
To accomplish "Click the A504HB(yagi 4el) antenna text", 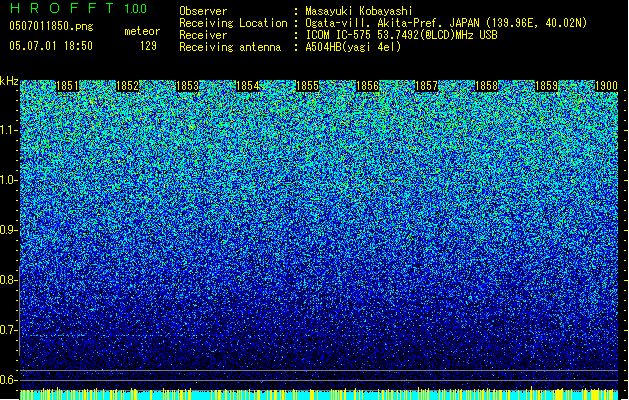I will coord(353,47).
